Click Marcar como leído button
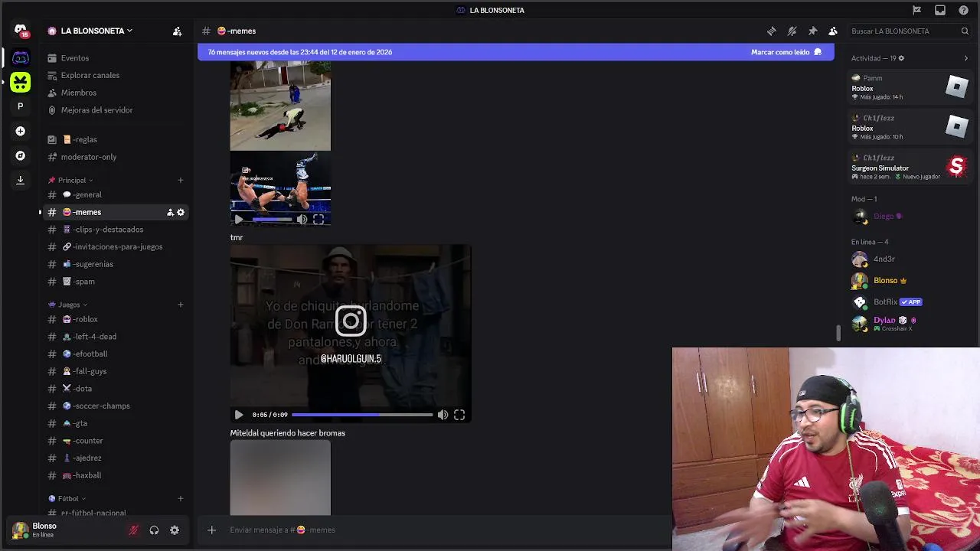Image resolution: width=980 pixels, height=551 pixels. click(786, 52)
